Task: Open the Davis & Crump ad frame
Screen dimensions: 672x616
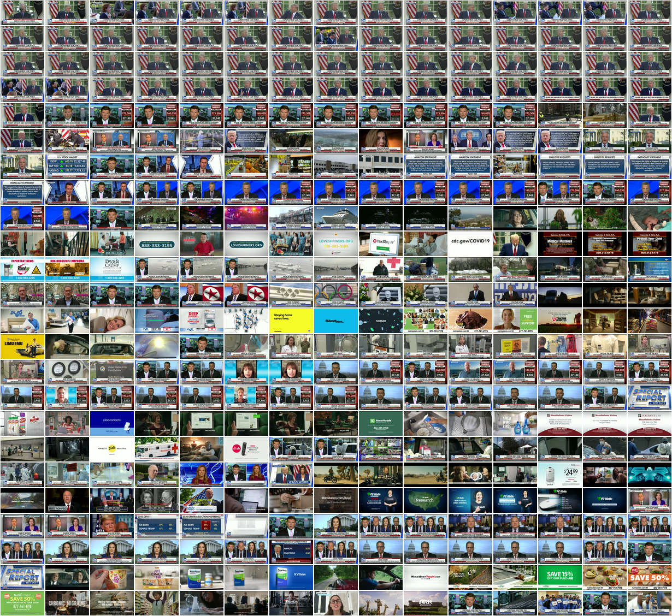Action: [112, 269]
